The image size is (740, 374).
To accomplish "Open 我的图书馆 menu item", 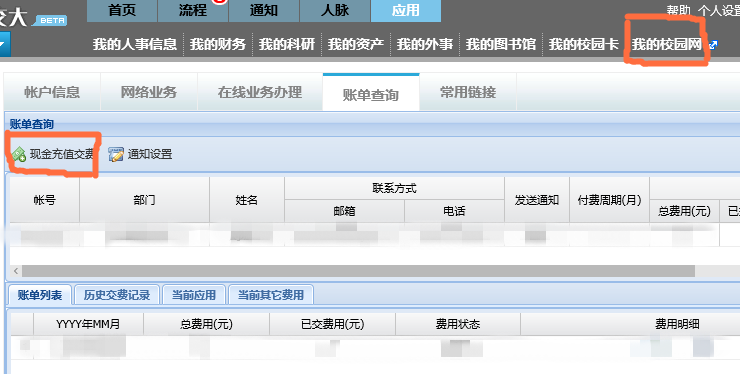I will pos(501,44).
